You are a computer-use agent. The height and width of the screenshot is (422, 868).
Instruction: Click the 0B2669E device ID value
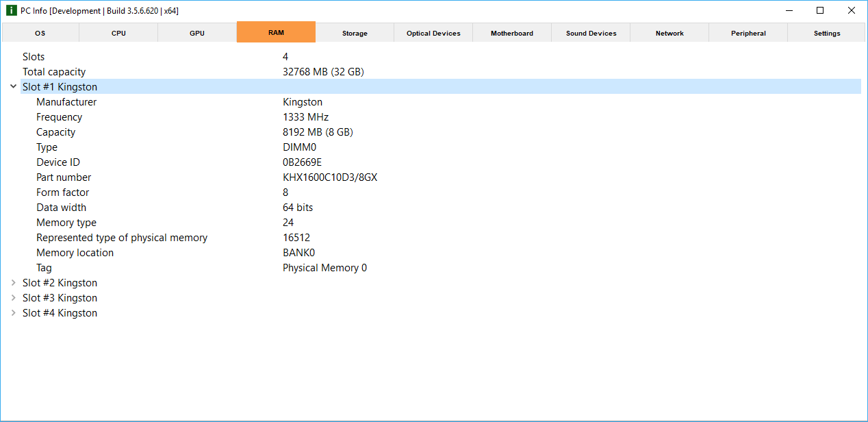pyautogui.click(x=302, y=162)
